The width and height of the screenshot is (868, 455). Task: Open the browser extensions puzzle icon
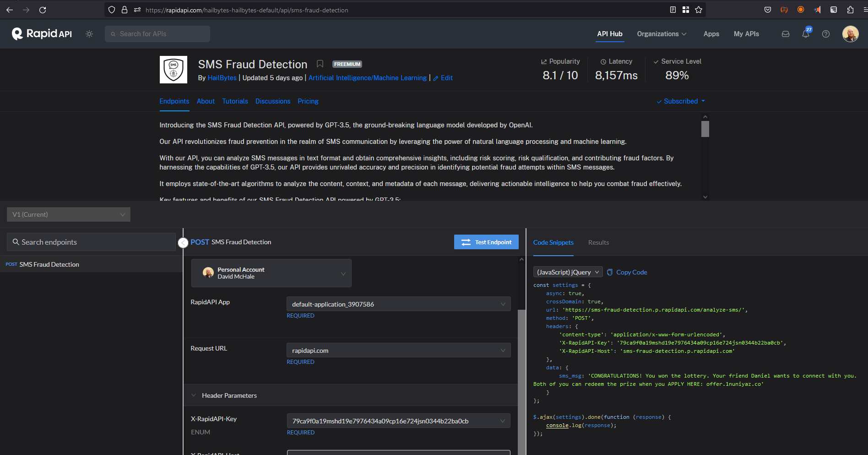(850, 10)
